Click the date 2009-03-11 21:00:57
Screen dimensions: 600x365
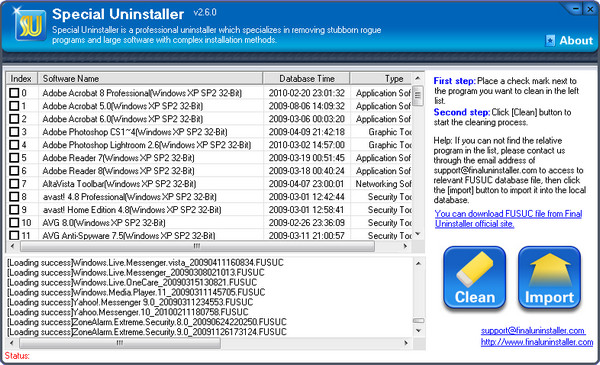point(307,235)
